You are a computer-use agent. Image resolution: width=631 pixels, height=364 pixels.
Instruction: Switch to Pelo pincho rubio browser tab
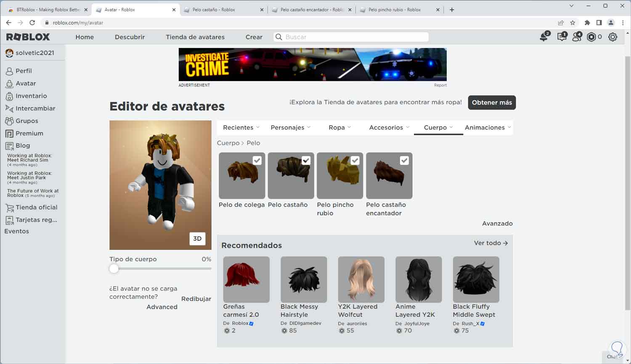(400, 10)
